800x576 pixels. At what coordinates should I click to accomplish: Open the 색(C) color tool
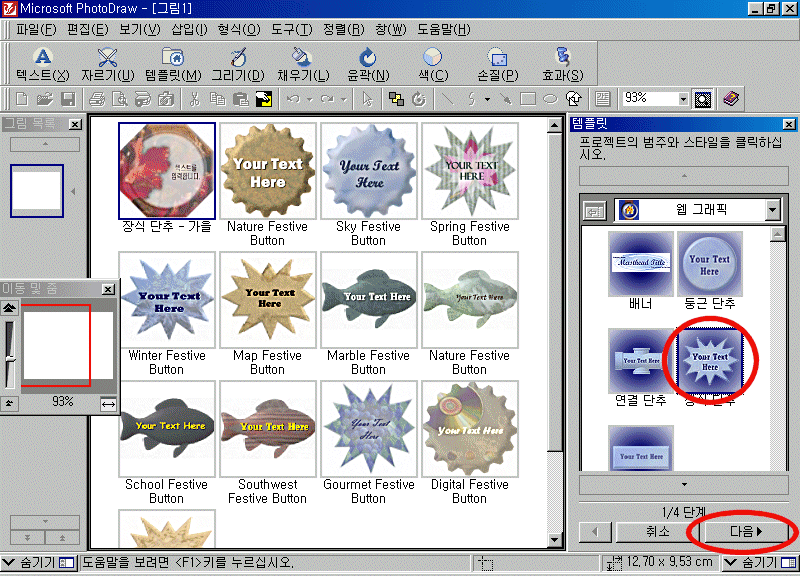point(433,65)
